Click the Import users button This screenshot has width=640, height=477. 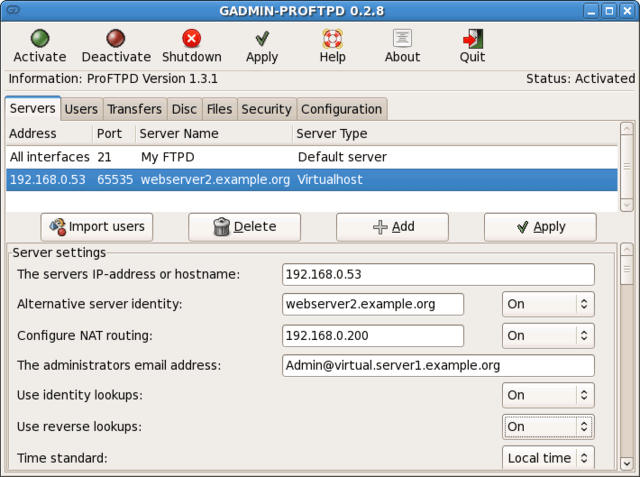(97, 227)
